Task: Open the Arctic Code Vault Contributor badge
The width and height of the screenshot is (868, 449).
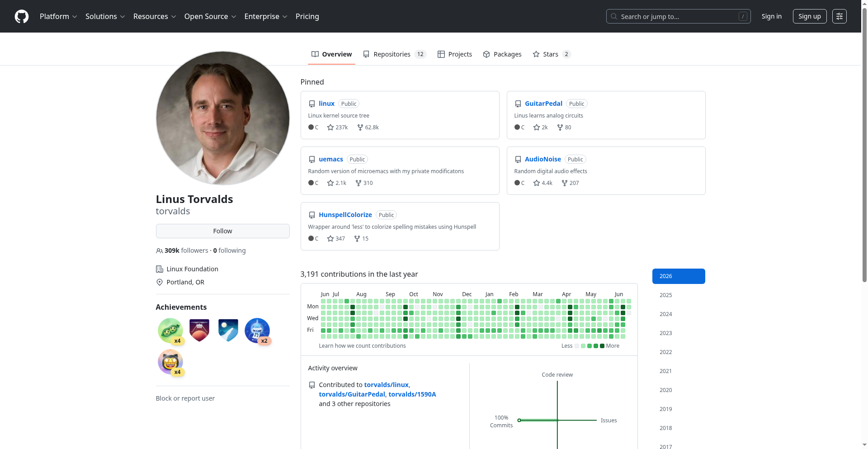Action: pyautogui.click(x=228, y=331)
